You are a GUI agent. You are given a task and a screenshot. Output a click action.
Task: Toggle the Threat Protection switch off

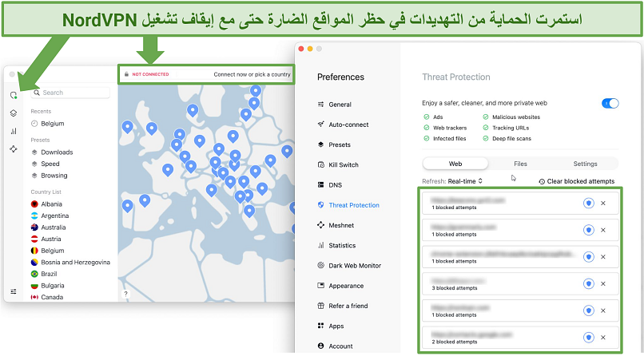pyautogui.click(x=610, y=103)
